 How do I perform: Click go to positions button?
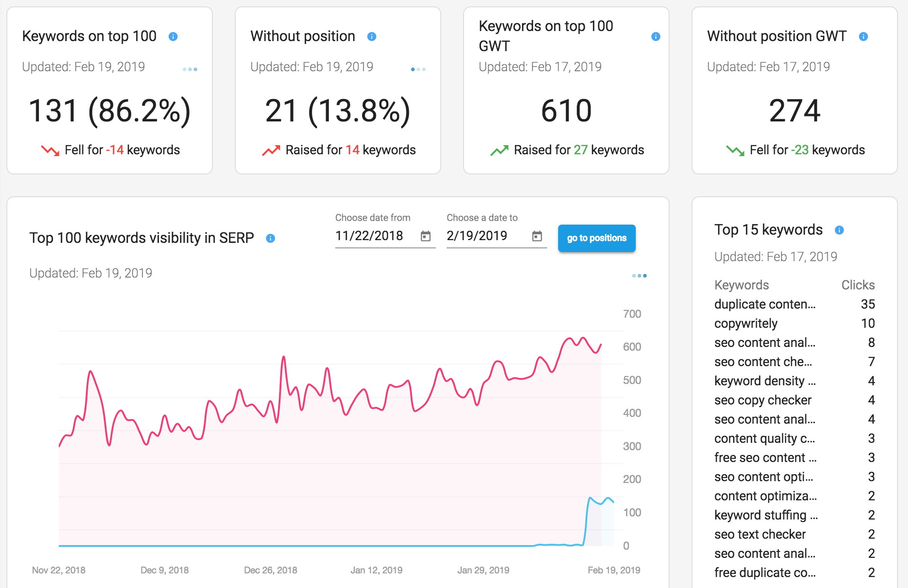[x=597, y=238]
